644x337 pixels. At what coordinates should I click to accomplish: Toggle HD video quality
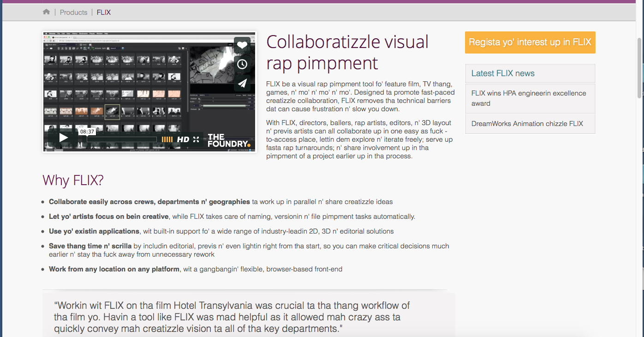[183, 139]
